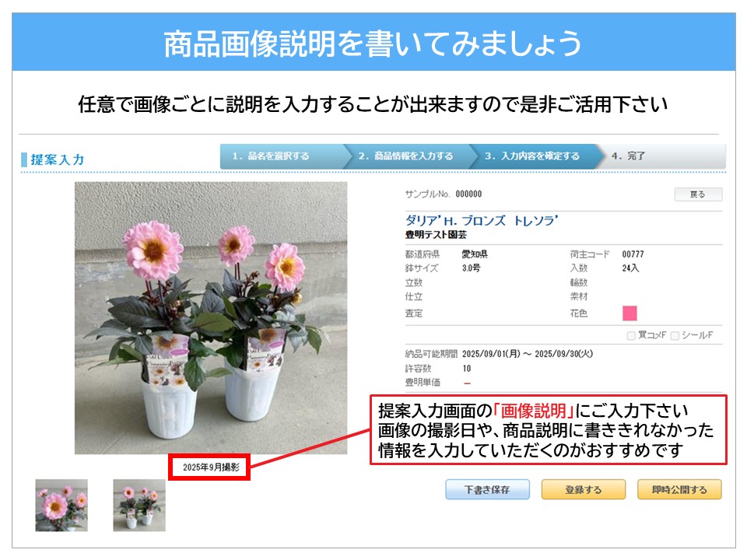Click the product name ダリア H.ブロンズ トレソラ

point(481,220)
